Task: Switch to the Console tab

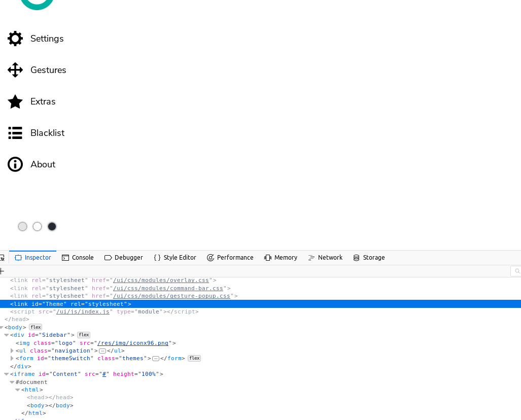Action: pyautogui.click(x=78, y=257)
